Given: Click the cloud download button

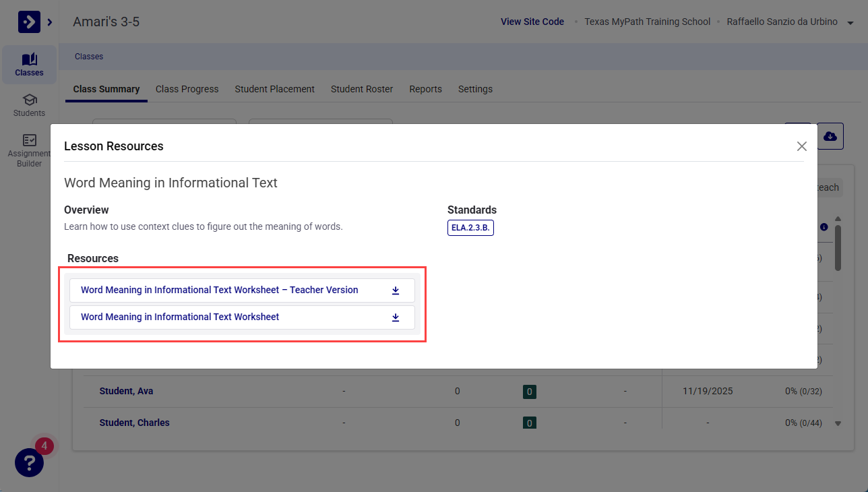Looking at the screenshot, I should [830, 136].
